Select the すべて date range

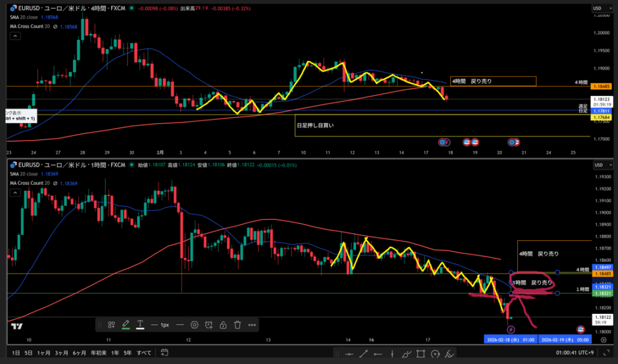[144, 353]
